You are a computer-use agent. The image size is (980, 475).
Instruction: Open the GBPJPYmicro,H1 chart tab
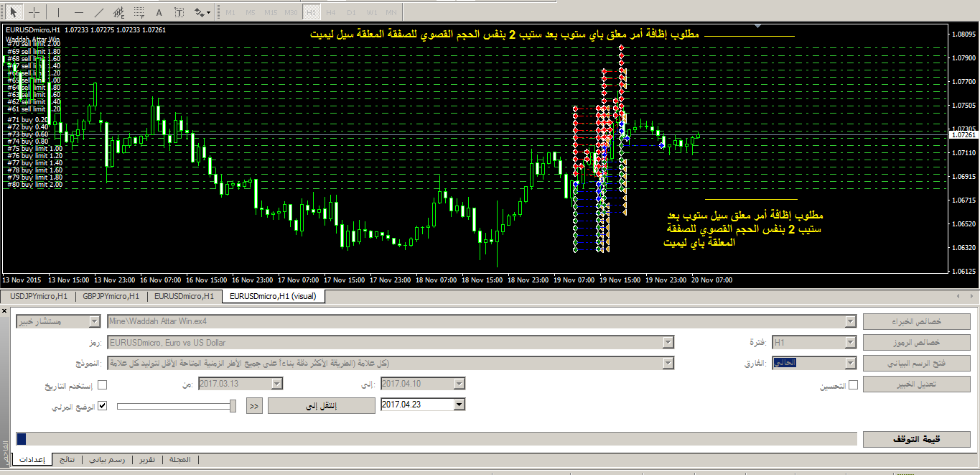(111, 296)
